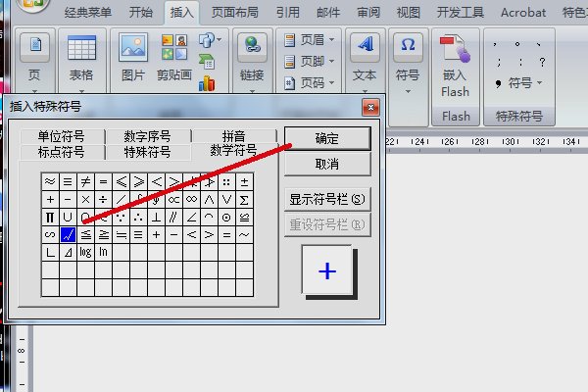Open the 表格 (Table) dropdown

[x=81, y=62]
